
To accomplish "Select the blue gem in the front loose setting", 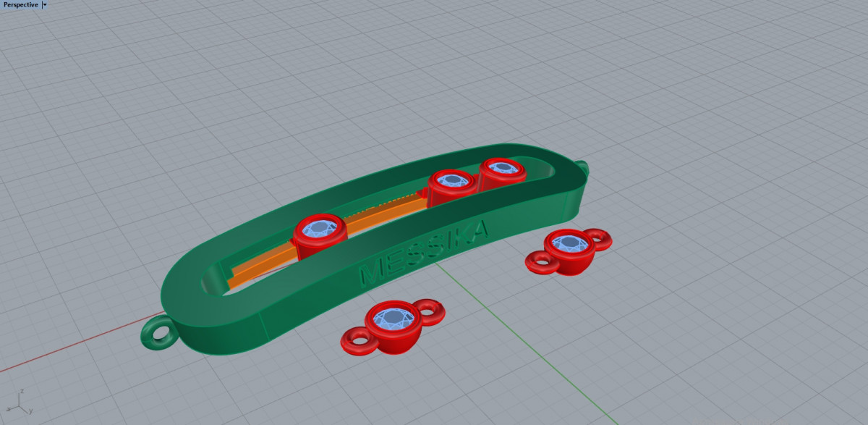I will (393, 317).
